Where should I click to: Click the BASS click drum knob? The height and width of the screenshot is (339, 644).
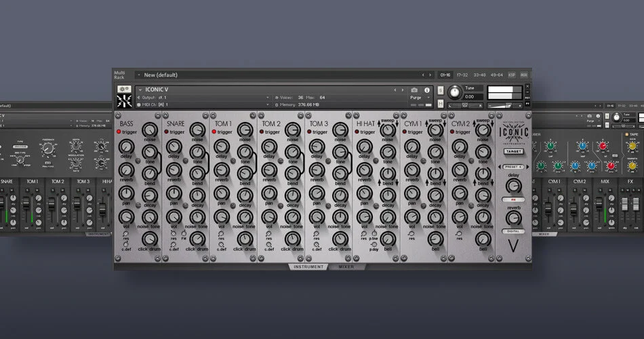tap(150, 239)
